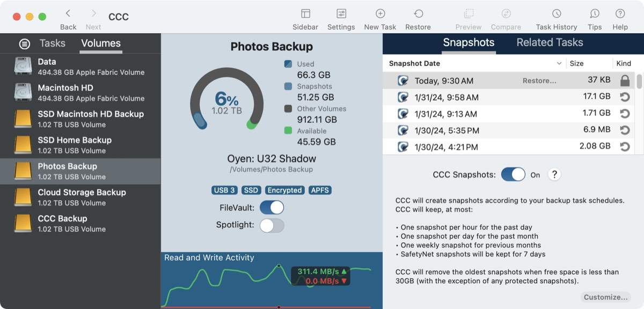Open the Tips icon
644x309 pixels.
(x=595, y=14)
